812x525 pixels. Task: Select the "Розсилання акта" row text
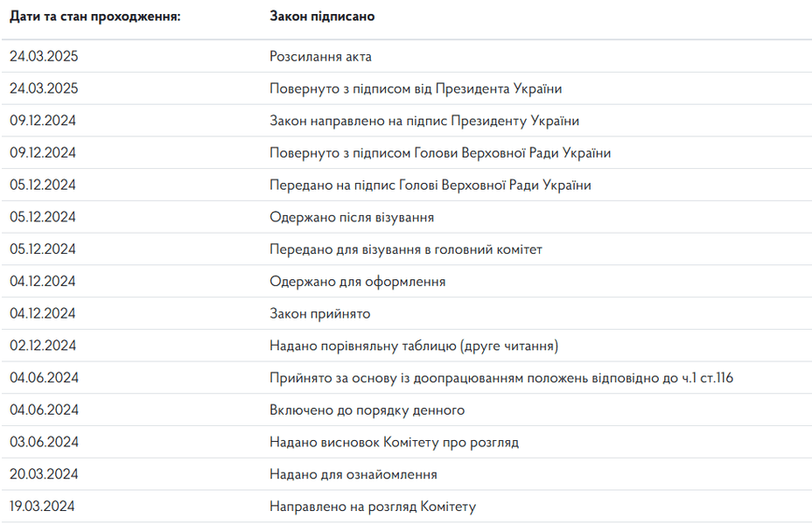(320, 57)
